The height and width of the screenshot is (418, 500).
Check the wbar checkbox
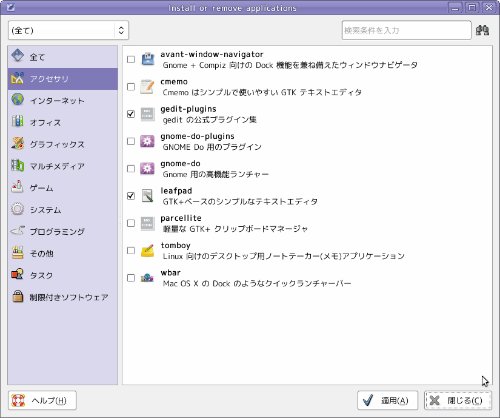click(x=131, y=278)
